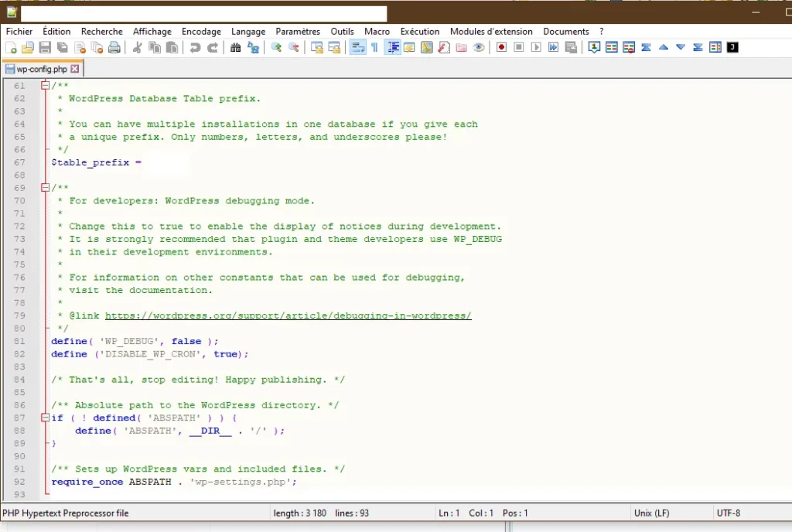The height and width of the screenshot is (532, 792).
Task: Click the Unix (LF) status bar entry
Action: click(651, 513)
